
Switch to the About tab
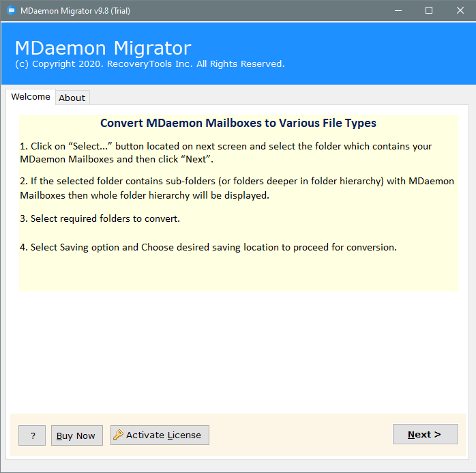point(72,98)
